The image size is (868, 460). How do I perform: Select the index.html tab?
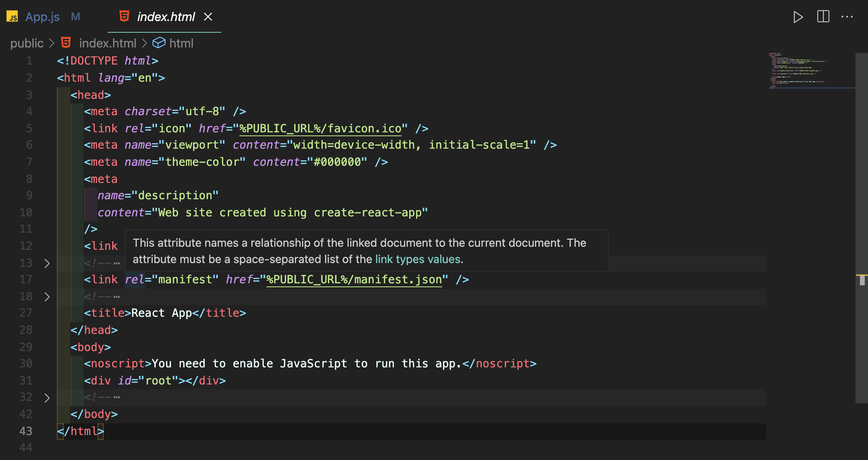166,17
